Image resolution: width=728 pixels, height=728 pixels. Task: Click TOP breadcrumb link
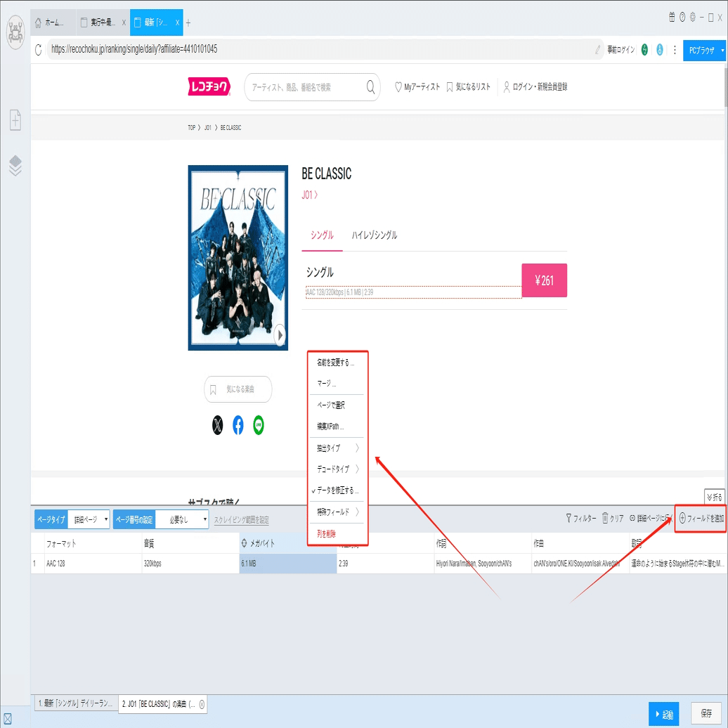pyautogui.click(x=191, y=128)
